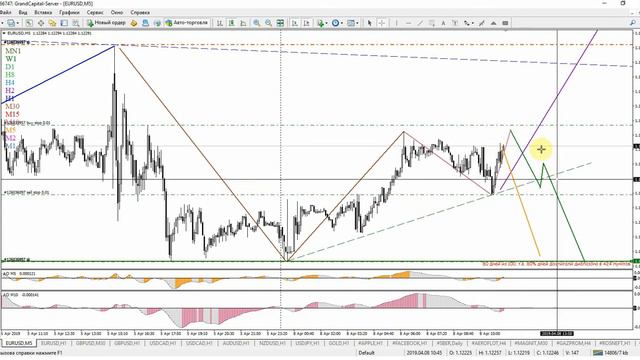This screenshot has width=640, height=360.
Task: Switch to the GBPUSD,M30 chart tab
Action: point(91,343)
